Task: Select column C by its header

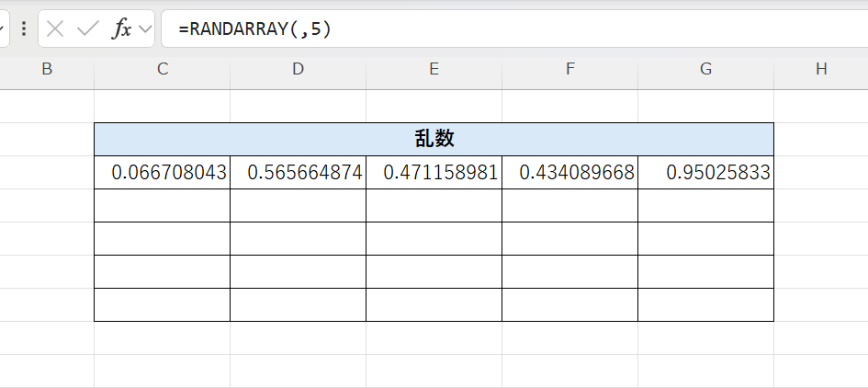Action: pos(162,69)
